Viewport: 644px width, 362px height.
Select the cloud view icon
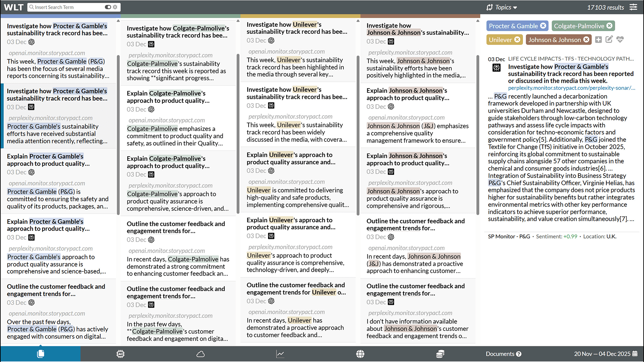(x=200, y=354)
